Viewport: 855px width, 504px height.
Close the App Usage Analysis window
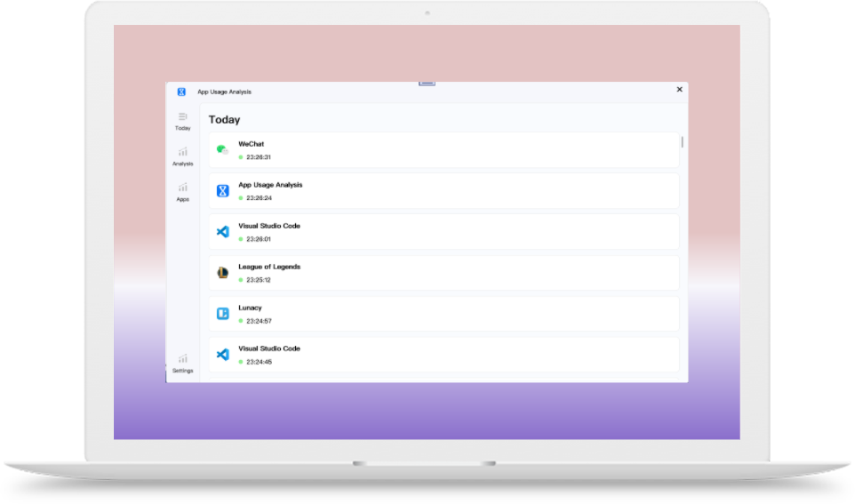click(x=679, y=90)
